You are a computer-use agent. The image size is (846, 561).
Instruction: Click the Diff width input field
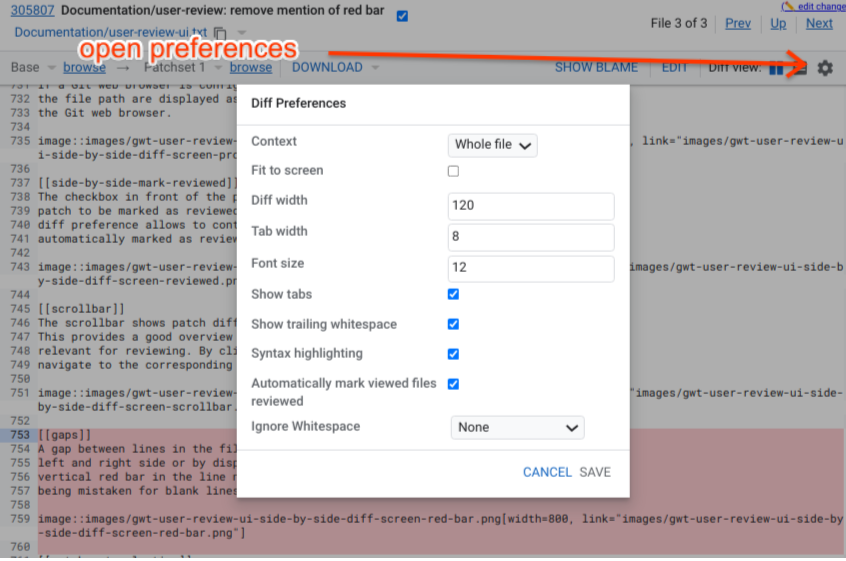(x=531, y=206)
